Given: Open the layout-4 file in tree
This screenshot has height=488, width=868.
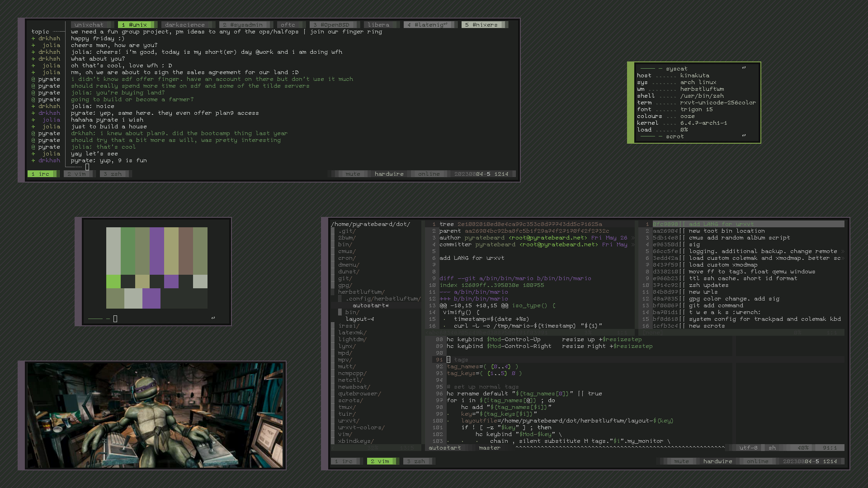Looking at the screenshot, I should pyautogui.click(x=360, y=319).
